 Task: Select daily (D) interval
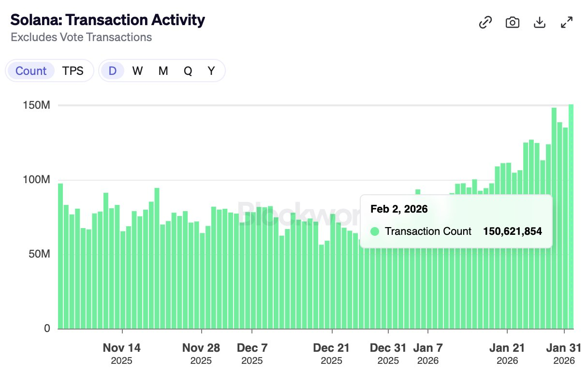click(x=112, y=71)
